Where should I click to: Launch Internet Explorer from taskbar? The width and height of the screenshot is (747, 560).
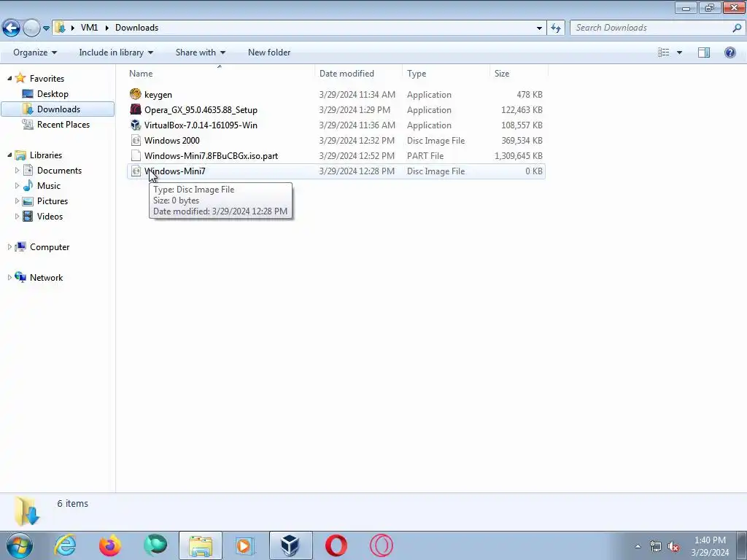[x=65, y=545]
